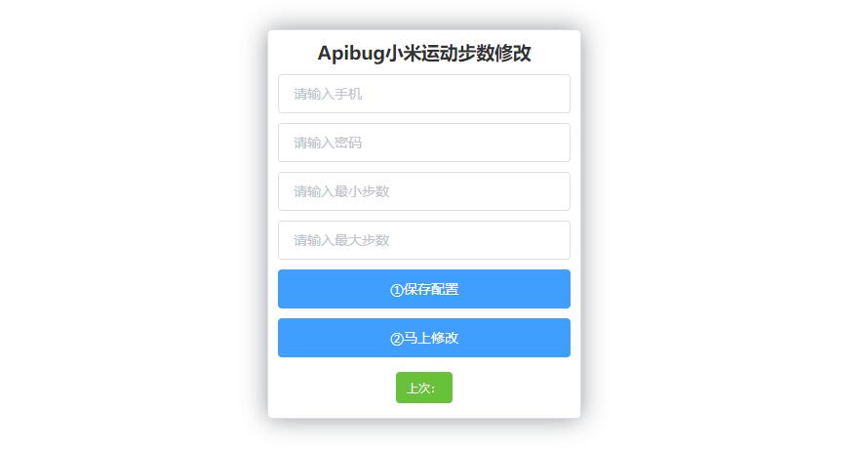This screenshot has width=868, height=452.
Task: Click the ①保存配置 save config button
Action: point(424,289)
